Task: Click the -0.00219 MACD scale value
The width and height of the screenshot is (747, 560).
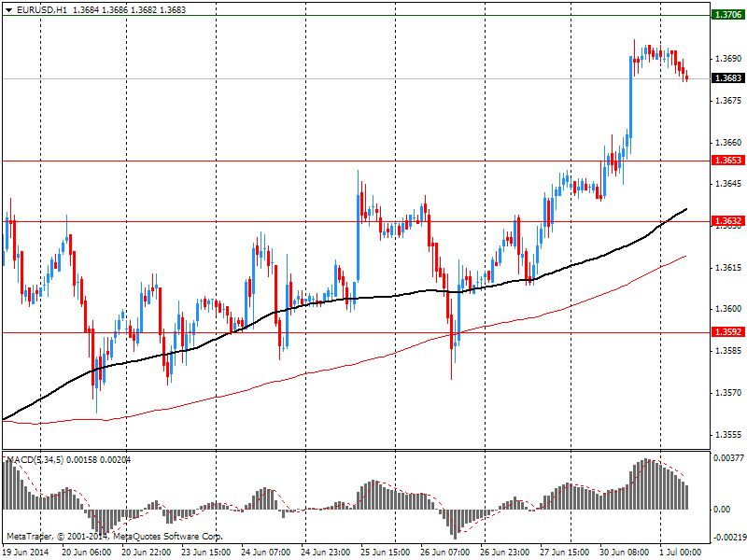Action: click(729, 538)
